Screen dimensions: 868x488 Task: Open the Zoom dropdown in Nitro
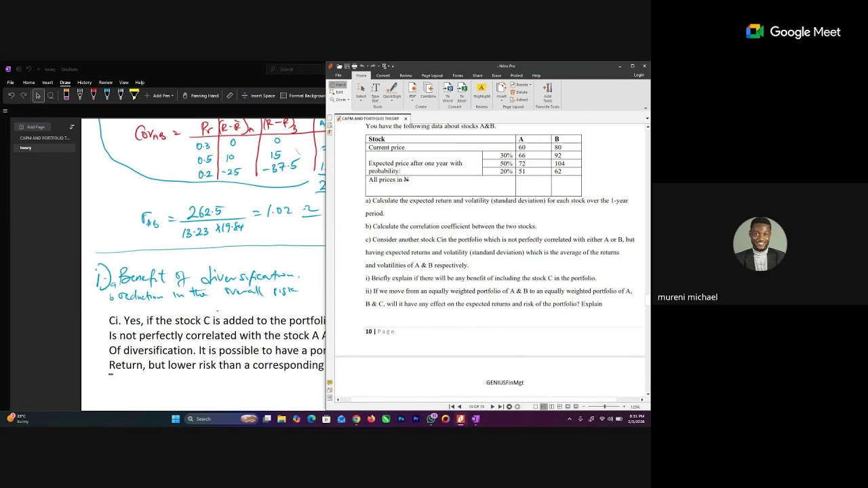(x=339, y=100)
